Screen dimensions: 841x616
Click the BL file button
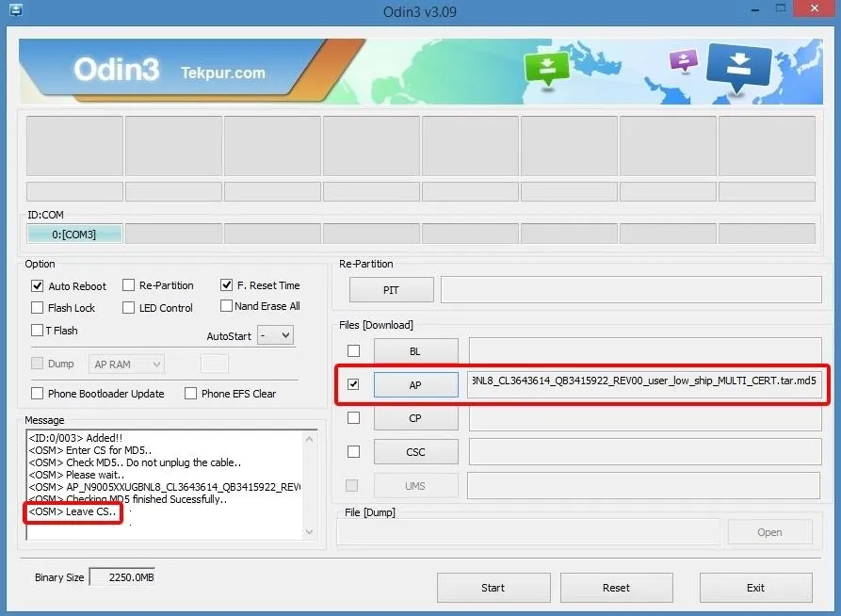415,351
